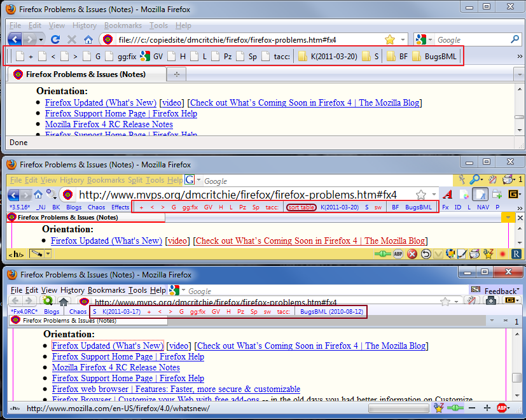Click green plug connector icon in middle status bar

coord(382,254)
